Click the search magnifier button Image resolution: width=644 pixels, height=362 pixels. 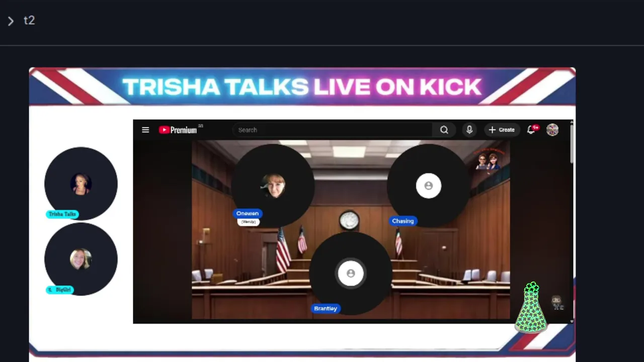[444, 130]
